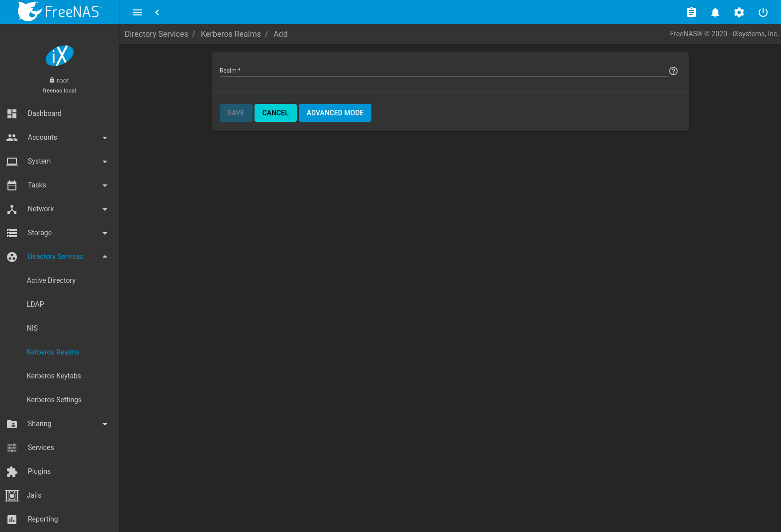Open the task manager clipboard icon

pyautogui.click(x=691, y=12)
